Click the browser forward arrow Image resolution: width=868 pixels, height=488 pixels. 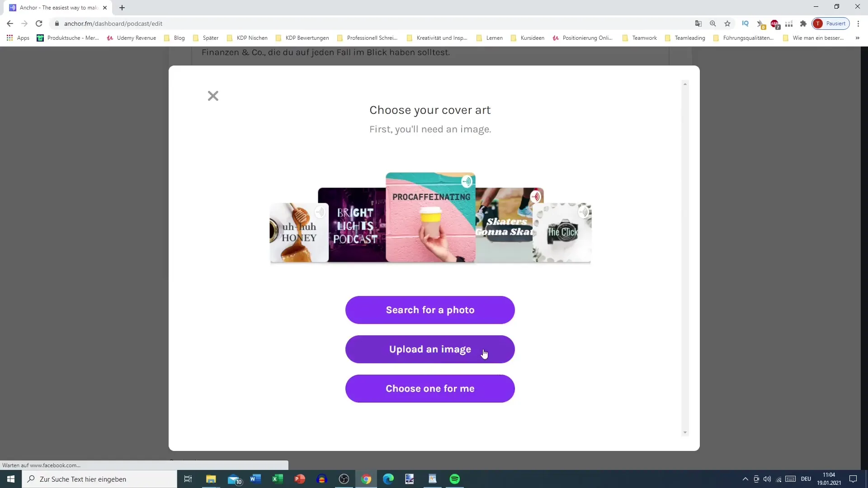click(x=24, y=23)
